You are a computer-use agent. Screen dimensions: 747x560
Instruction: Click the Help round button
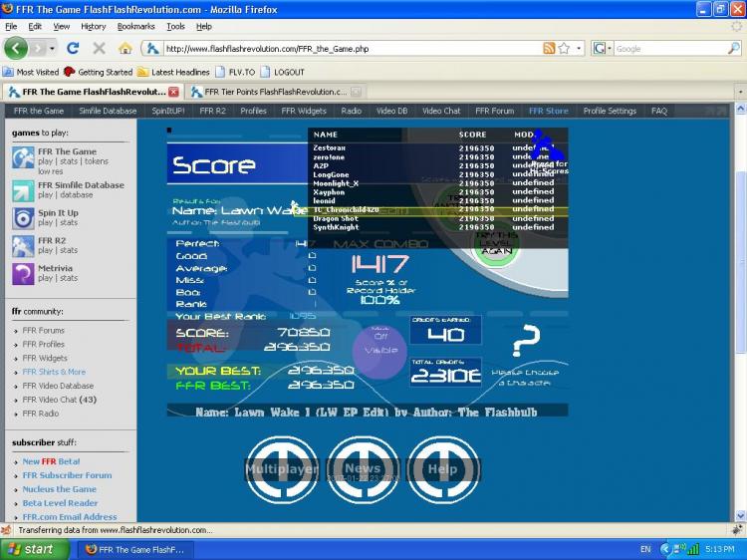click(442, 469)
